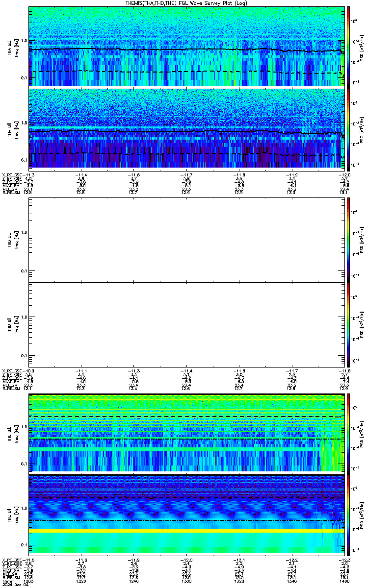The width and height of the screenshot is (368, 588).
Task: Select the PSD color bar beside THD B-perpendicular
Action: point(348,239)
